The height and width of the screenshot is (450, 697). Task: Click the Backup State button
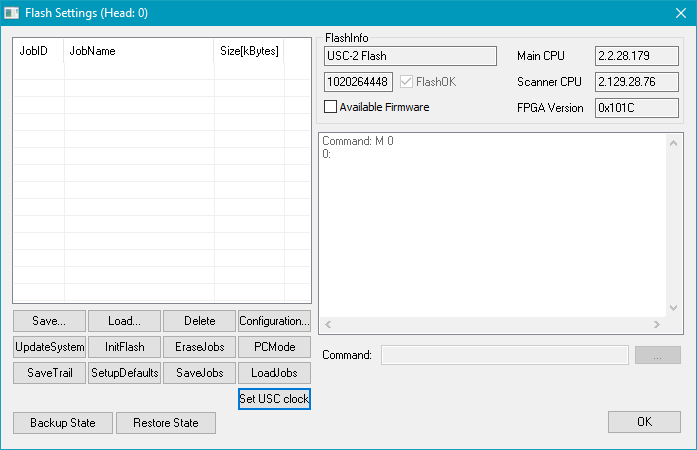[63, 423]
